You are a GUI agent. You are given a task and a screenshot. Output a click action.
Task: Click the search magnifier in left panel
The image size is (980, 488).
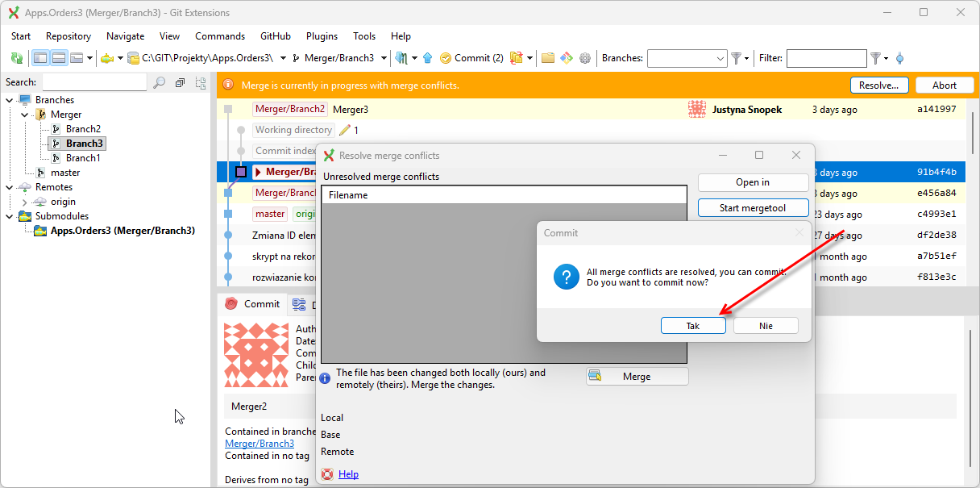tap(159, 82)
